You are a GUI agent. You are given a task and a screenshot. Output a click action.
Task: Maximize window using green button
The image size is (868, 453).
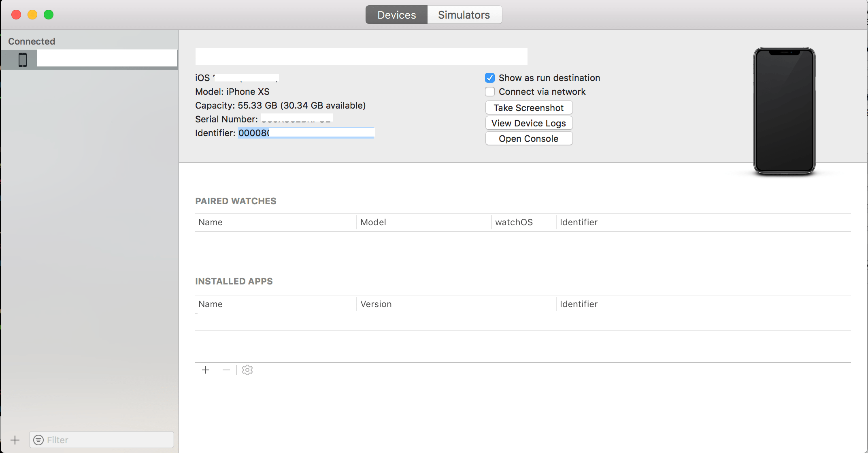(x=49, y=15)
